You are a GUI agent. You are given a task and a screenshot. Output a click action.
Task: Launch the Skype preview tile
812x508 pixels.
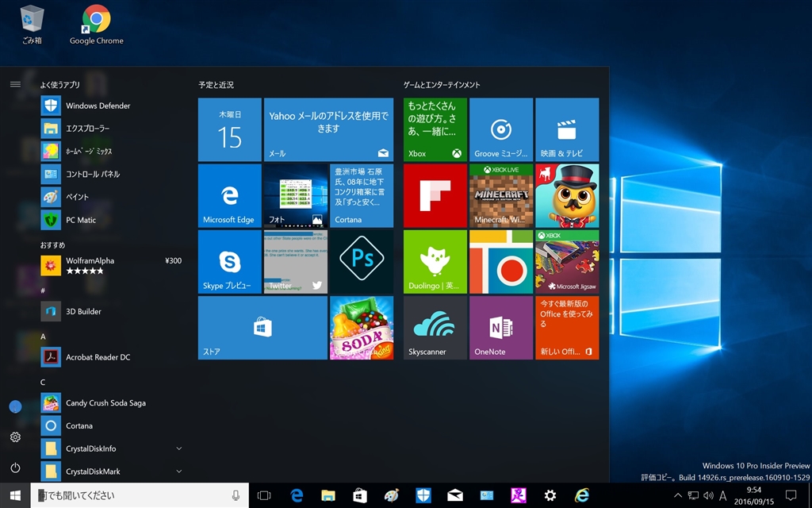tap(229, 262)
